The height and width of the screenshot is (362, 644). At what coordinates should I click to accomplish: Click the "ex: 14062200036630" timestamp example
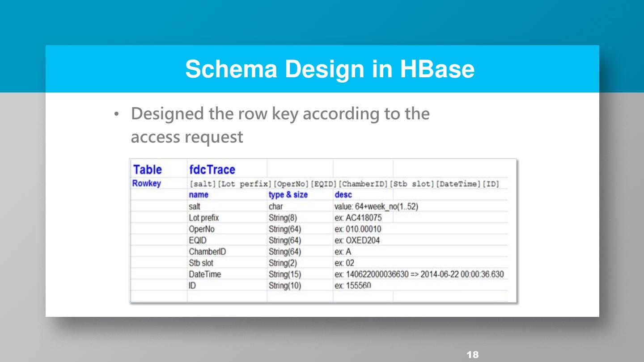tap(419, 274)
